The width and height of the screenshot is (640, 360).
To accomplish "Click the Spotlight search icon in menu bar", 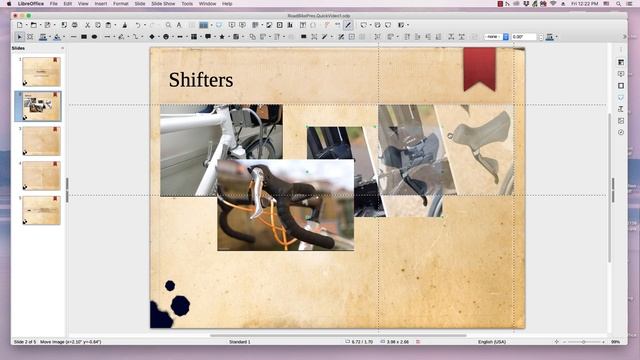I will [619, 4].
